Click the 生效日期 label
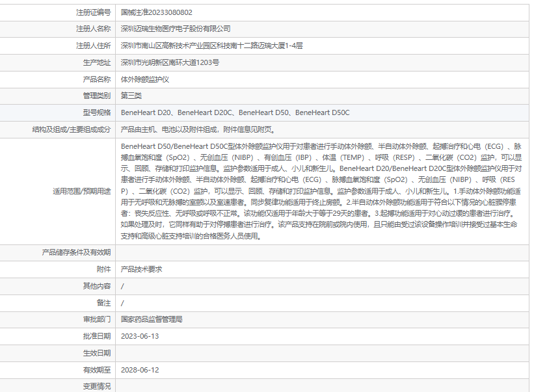This screenshot has height=392, width=534. (97, 353)
